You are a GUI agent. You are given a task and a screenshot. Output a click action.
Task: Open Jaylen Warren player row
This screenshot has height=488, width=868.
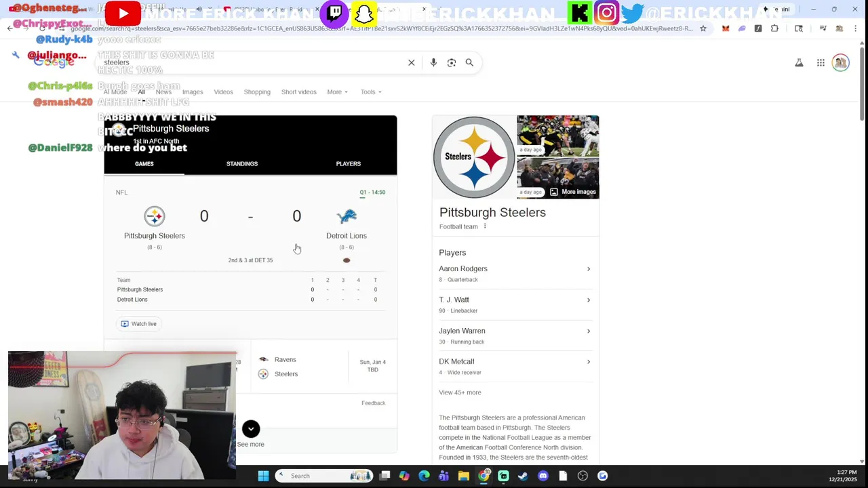(515, 336)
